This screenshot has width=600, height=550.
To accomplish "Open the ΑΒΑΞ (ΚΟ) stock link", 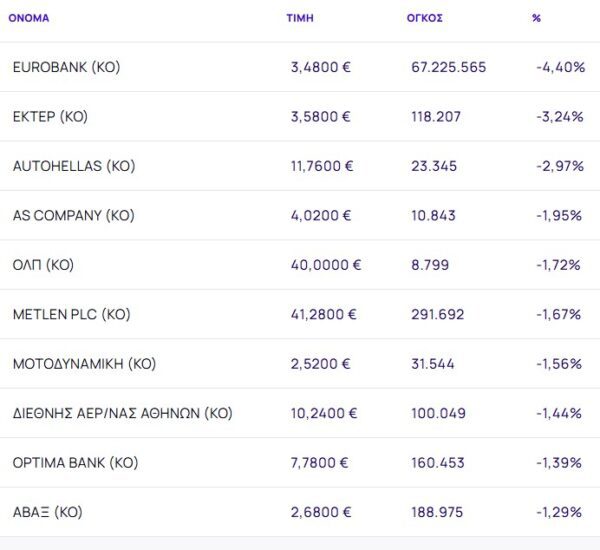I will pos(47,512).
